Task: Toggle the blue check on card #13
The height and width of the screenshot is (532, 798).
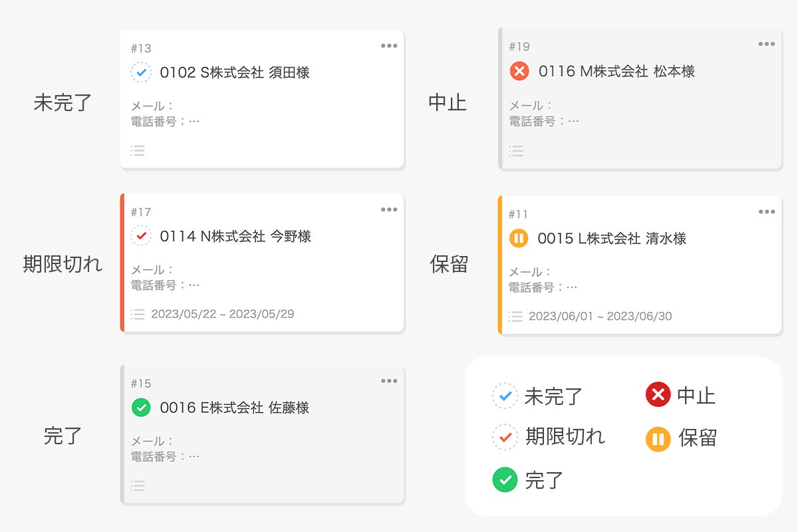Action: click(x=141, y=72)
